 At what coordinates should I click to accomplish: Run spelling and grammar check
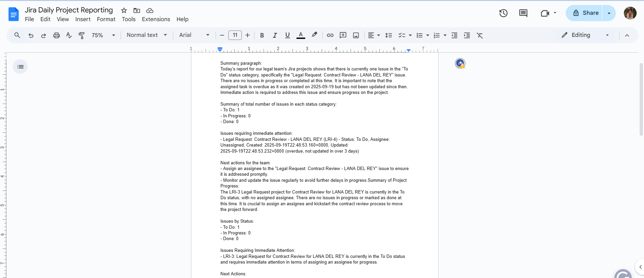(x=69, y=35)
